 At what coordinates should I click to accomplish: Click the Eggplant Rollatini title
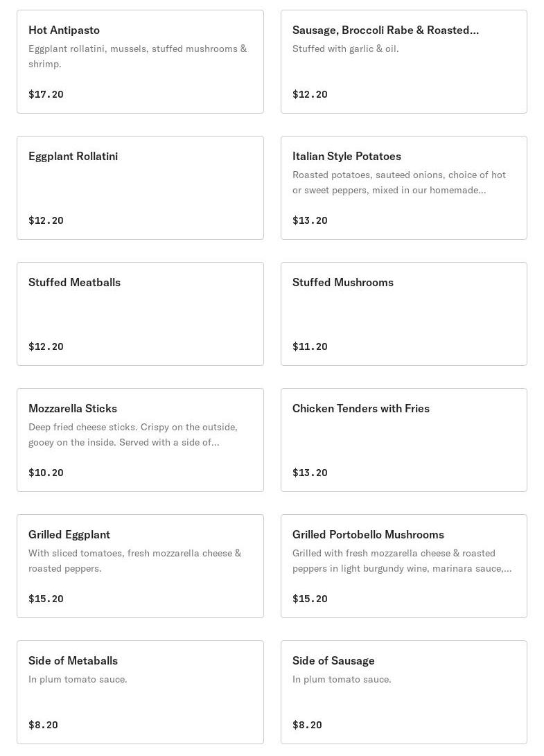73,156
